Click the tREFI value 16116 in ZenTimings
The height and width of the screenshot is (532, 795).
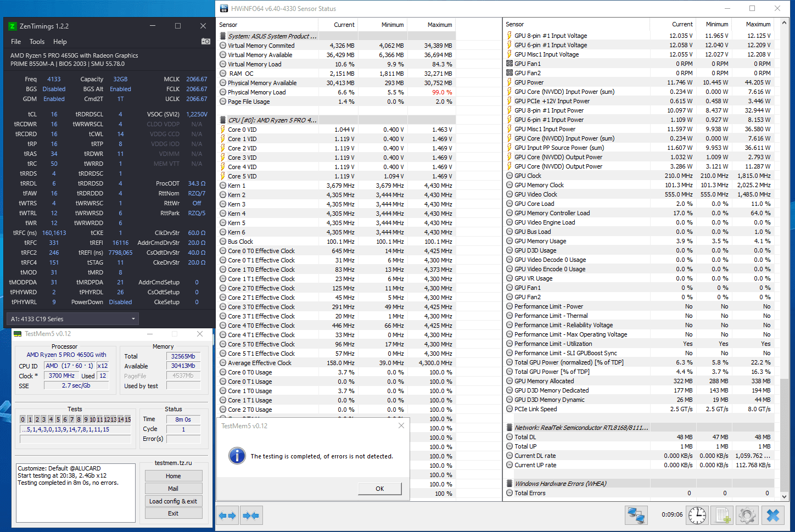pos(120,243)
